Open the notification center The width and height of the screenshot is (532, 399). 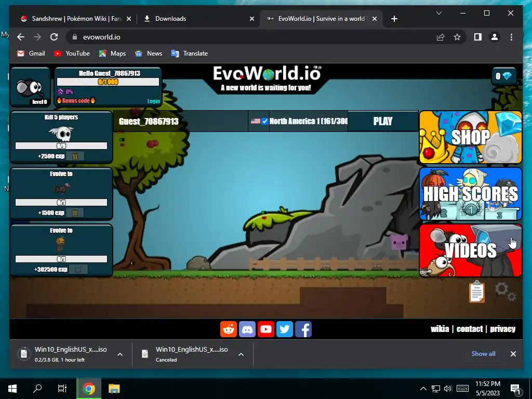point(516,389)
